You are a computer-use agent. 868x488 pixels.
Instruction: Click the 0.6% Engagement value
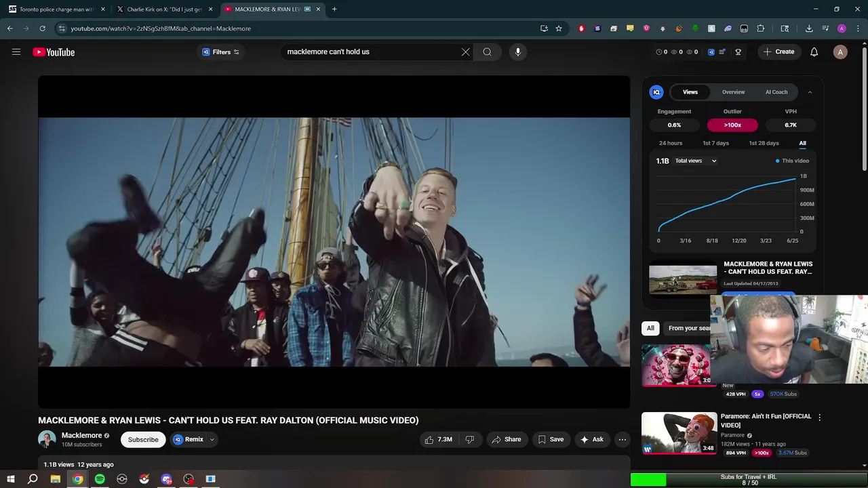click(674, 125)
